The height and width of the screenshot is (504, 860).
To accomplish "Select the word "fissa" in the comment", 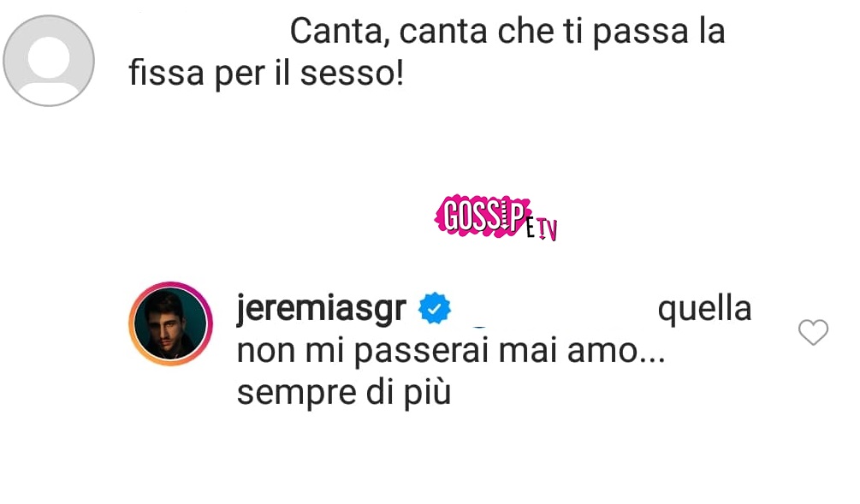I will [x=166, y=73].
